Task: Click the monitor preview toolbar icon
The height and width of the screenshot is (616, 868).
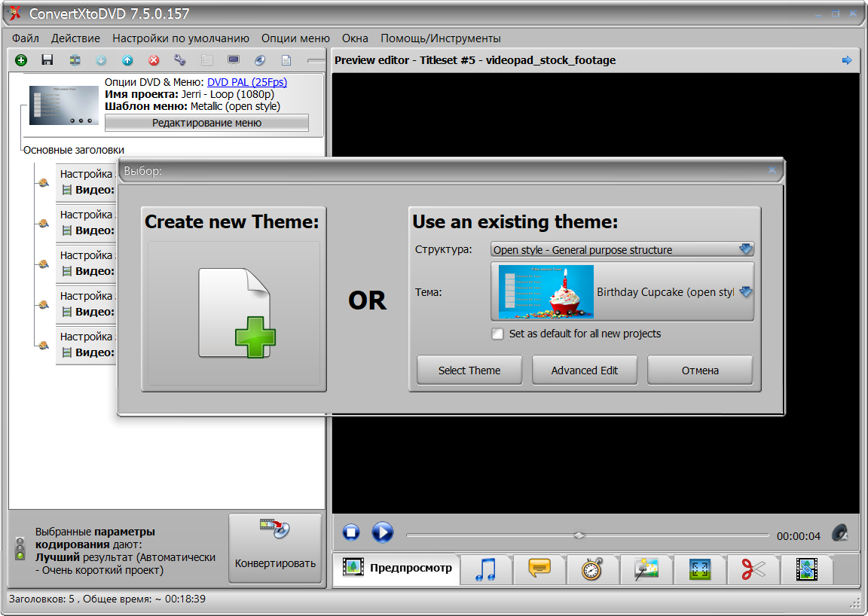Action: pyautogui.click(x=234, y=60)
